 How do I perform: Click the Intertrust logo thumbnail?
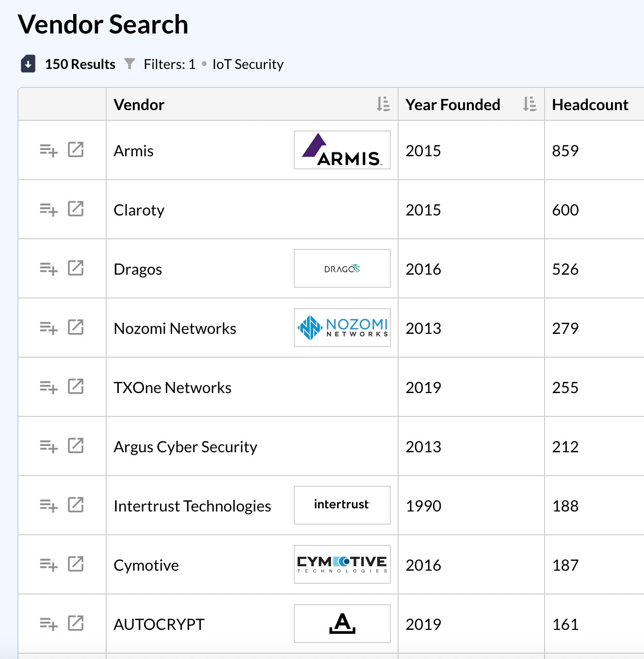coord(342,505)
